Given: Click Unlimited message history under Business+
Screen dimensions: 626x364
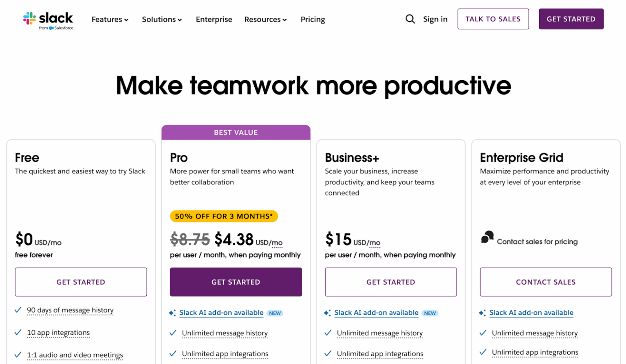Looking at the screenshot, I should pos(379,333).
